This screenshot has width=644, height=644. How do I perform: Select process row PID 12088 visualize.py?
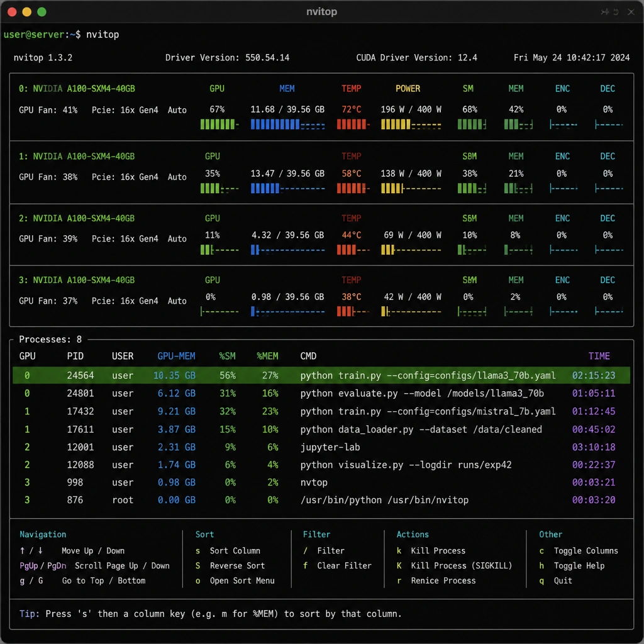tap(321, 465)
